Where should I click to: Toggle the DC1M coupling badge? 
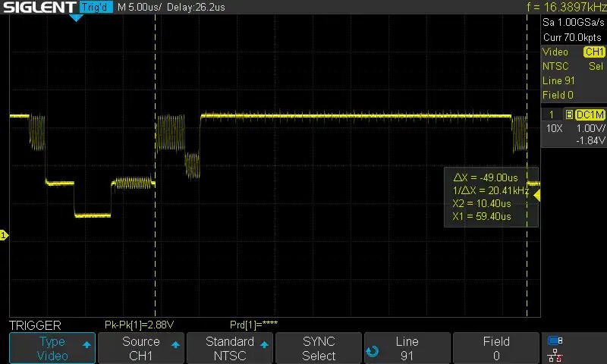(x=590, y=115)
